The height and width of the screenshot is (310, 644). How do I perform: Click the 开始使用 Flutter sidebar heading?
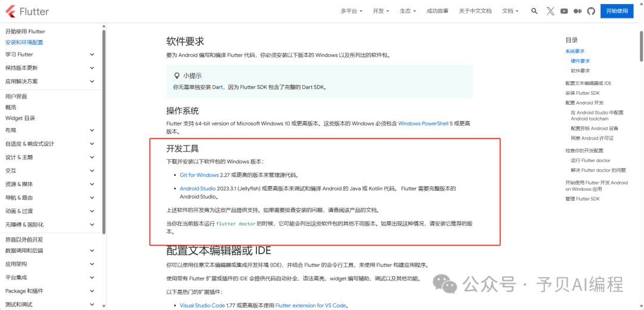[x=25, y=32]
